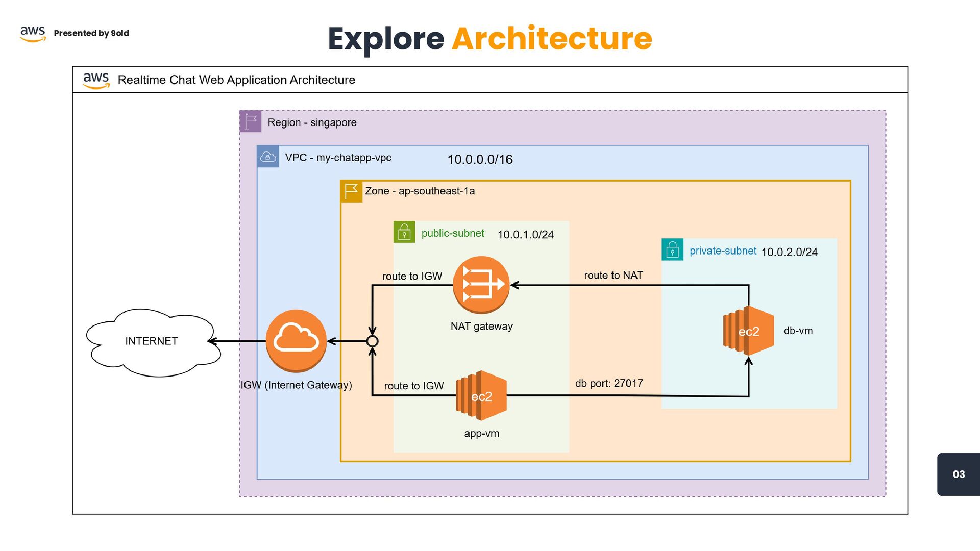Click the public-subnet green lock icon
The width and height of the screenshot is (980, 551).
(x=404, y=232)
